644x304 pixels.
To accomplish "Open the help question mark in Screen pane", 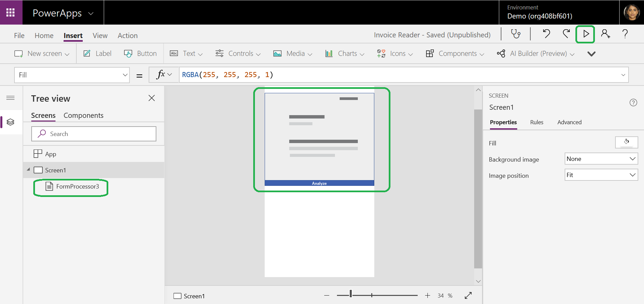I will [x=633, y=103].
